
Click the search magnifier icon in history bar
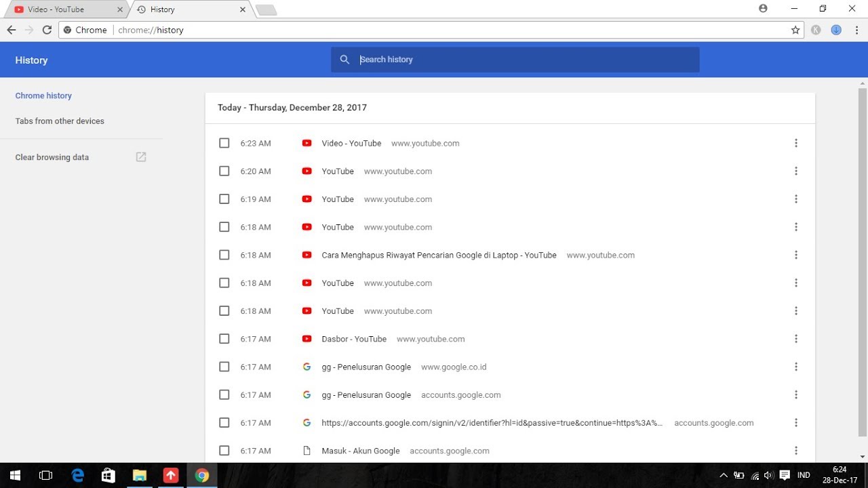[x=344, y=60]
